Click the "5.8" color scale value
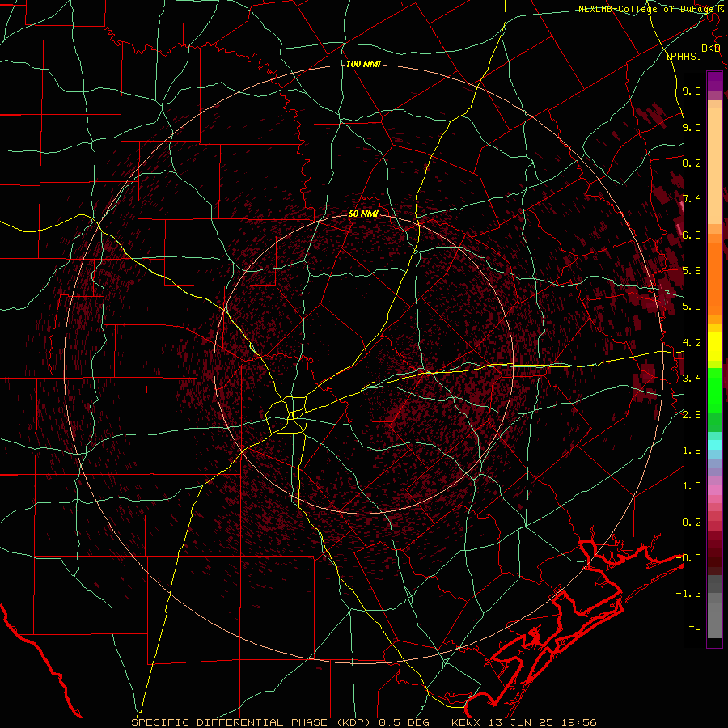Screen dimensions: 728x728 coord(692,271)
